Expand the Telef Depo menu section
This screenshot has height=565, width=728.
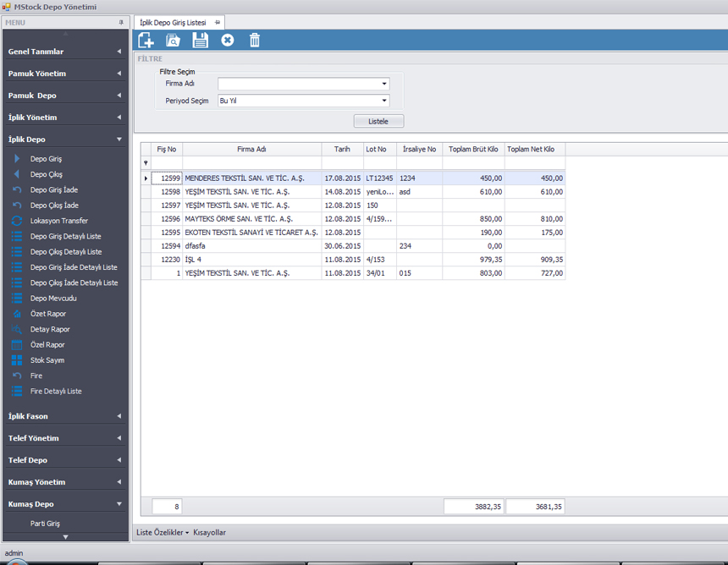tap(64, 460)
